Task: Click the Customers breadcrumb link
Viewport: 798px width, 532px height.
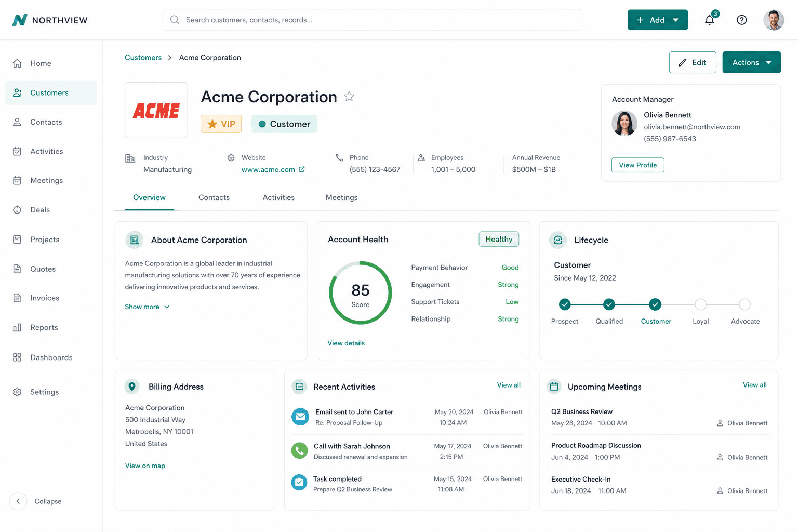Action: [143, 58]
